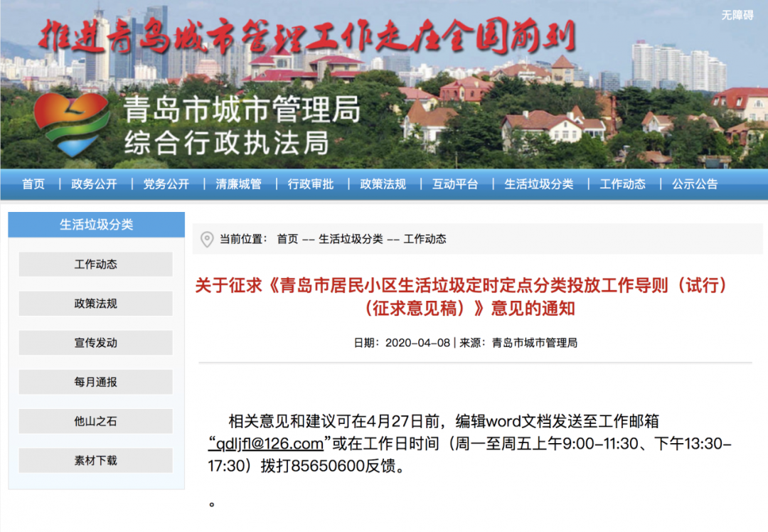Click the source text 青岛市城市管理局
Image resolution: width=768 pixels, height=532 pixels.
tap(534, 343)
